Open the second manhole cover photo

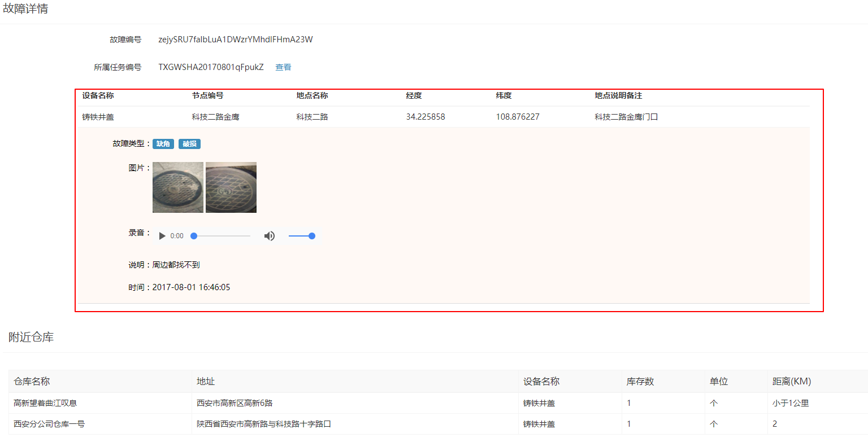(x=231, y=187)
